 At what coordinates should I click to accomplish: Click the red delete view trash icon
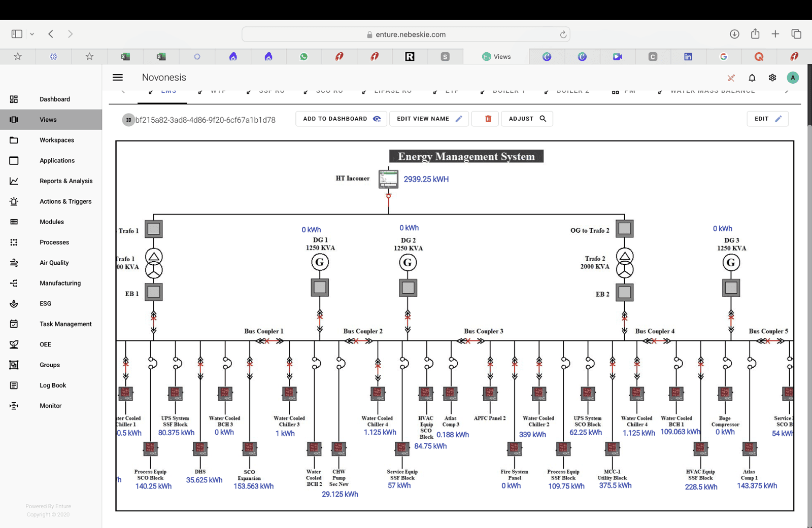(x=488, y=119)
